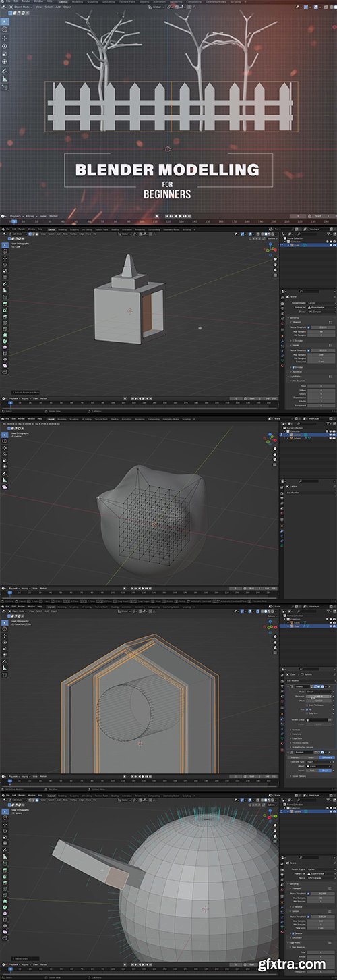Toggle render Denoise checkbox in cube house screenshot
This screenshot has height=980, width=337.
click(x=293, y=367)
